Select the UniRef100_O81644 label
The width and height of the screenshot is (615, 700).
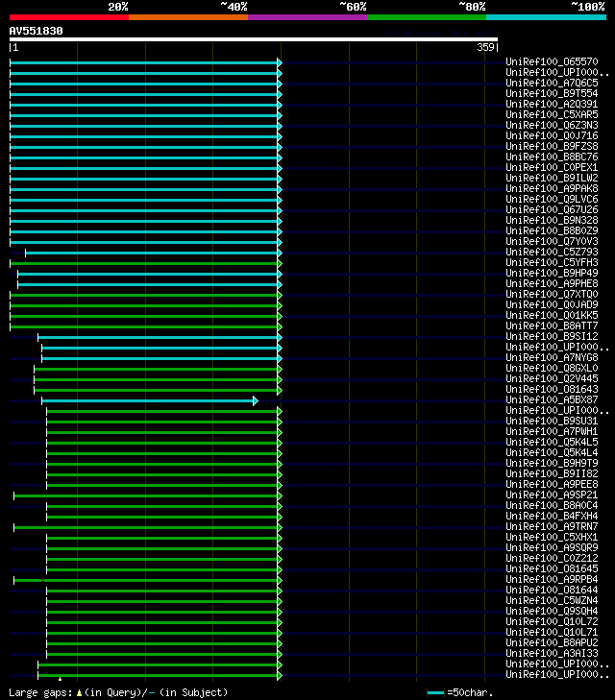click(552, 591)
